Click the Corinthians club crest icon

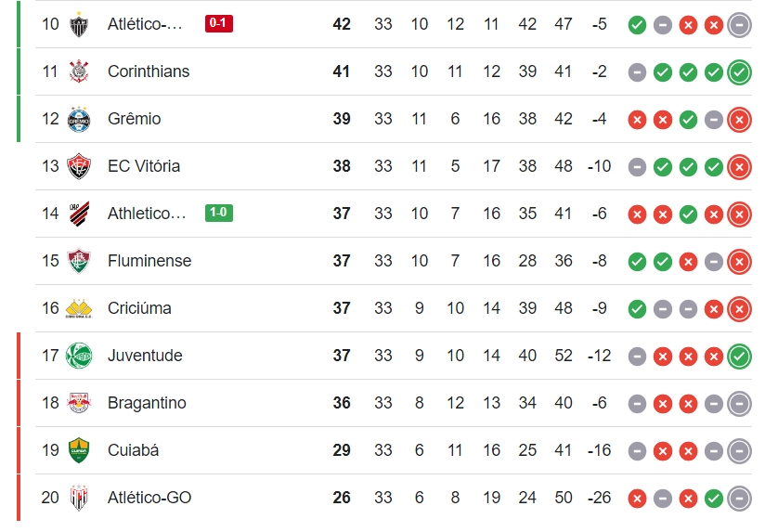(79, 71)
